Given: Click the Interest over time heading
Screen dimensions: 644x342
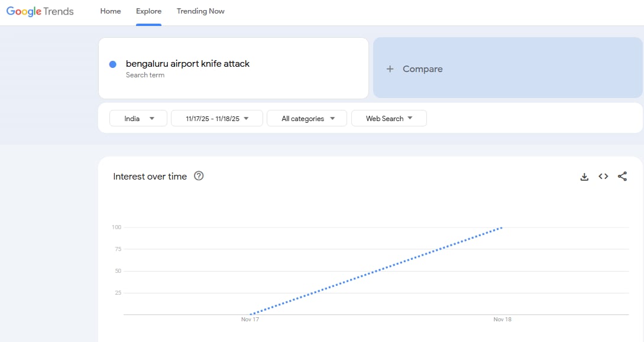Looking at the screenshot, I should [x=150, y=177].
